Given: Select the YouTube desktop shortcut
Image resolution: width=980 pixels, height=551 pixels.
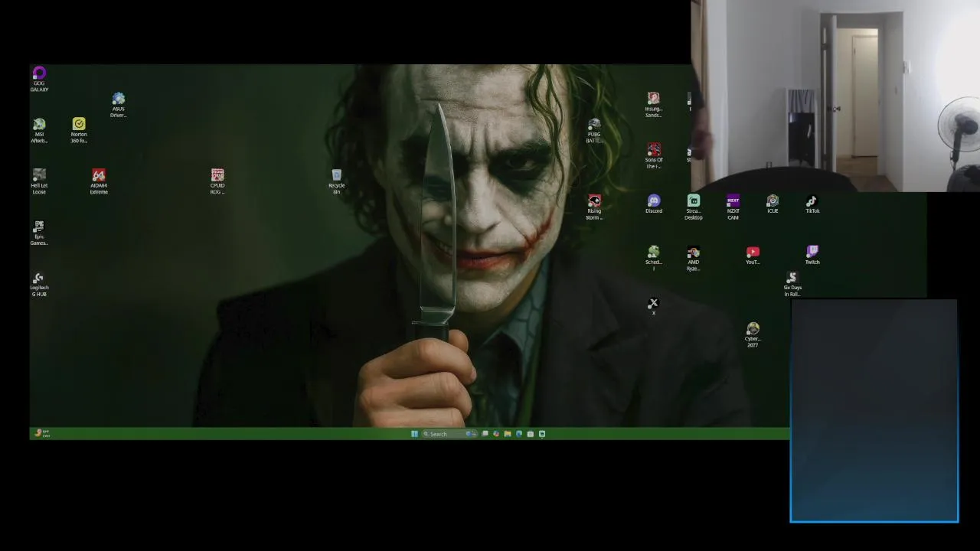Looking at the screenshot, I should 753,255.
